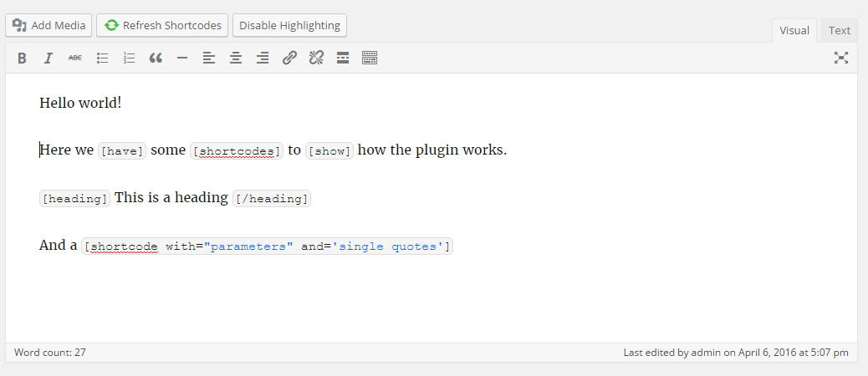Click the closing [/heading] shortcode

(x=272, y=199)
